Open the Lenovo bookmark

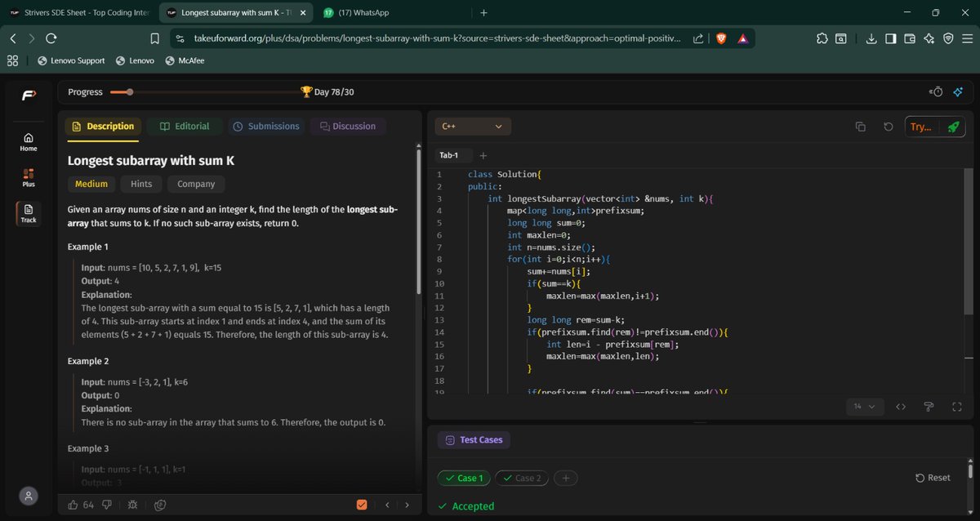135,60
